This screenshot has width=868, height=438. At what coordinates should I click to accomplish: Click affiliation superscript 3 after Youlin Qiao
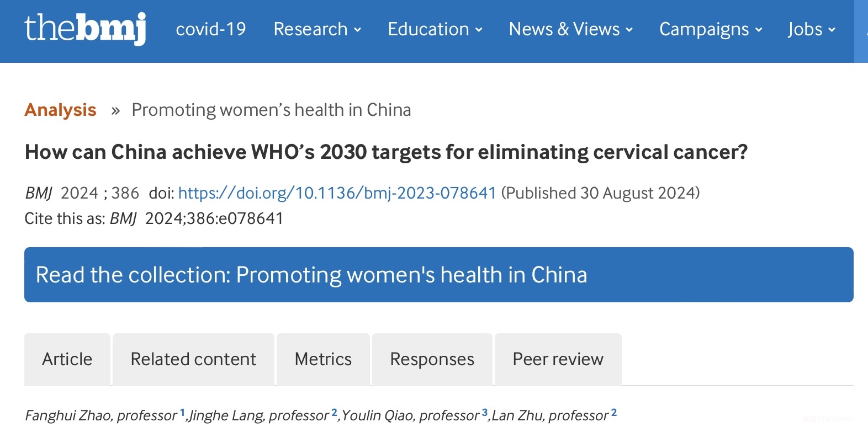pyautogui.click(x=484, y=412)
